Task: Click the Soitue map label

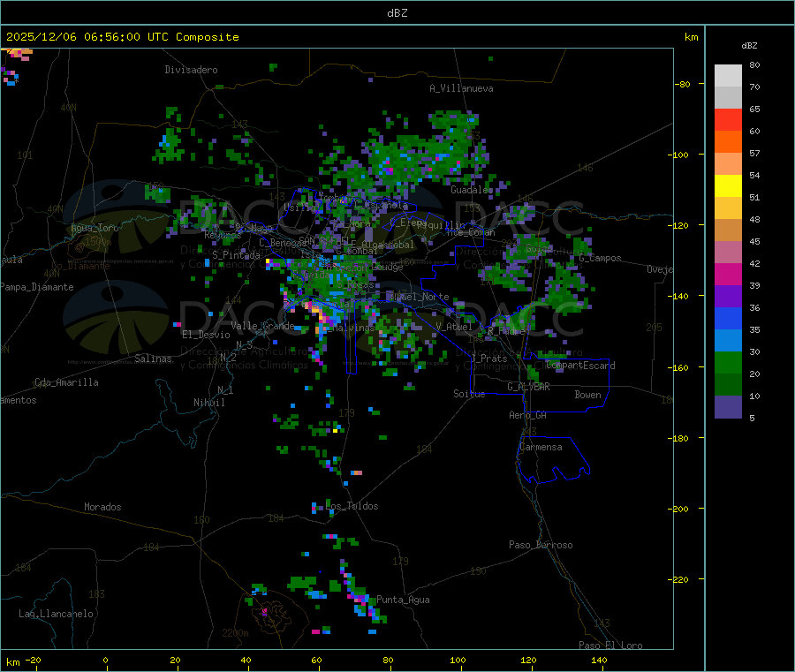Action: pyautogui.click(x=469, y=394)
